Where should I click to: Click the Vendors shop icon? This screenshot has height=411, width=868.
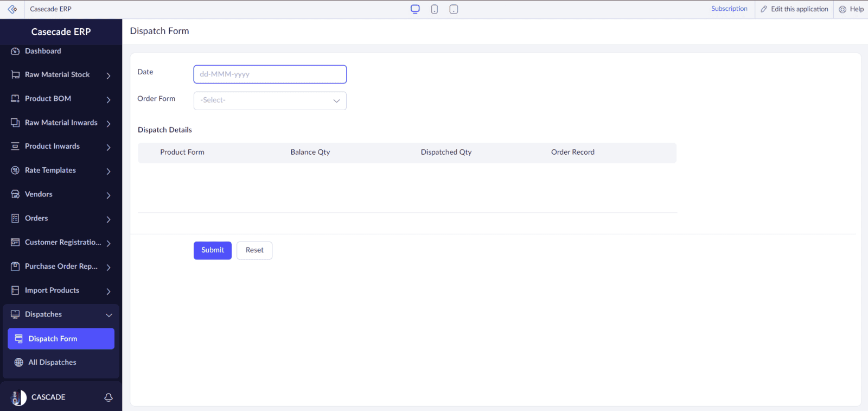point(15,194)
